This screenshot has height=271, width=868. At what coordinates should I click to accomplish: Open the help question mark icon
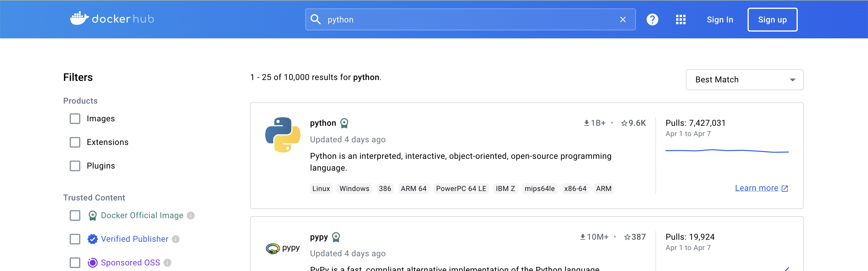pyautogui.click(x=652, y=19)
